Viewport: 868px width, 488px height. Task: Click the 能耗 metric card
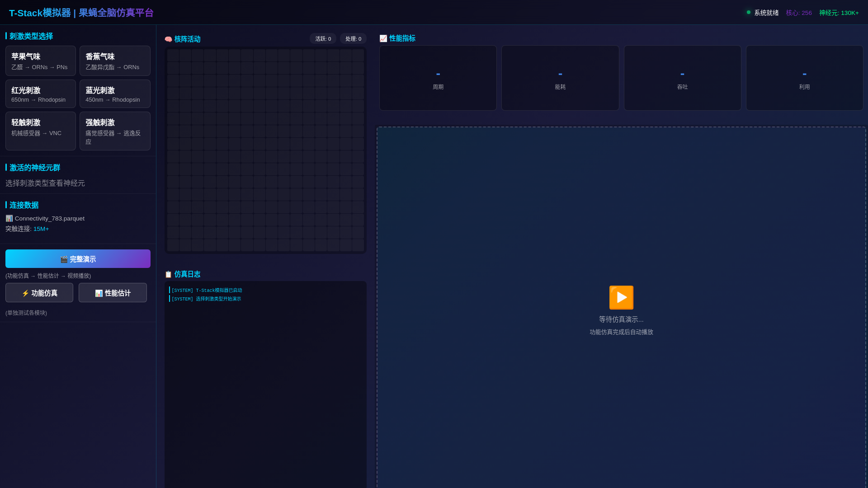click(x=560, y=78)
